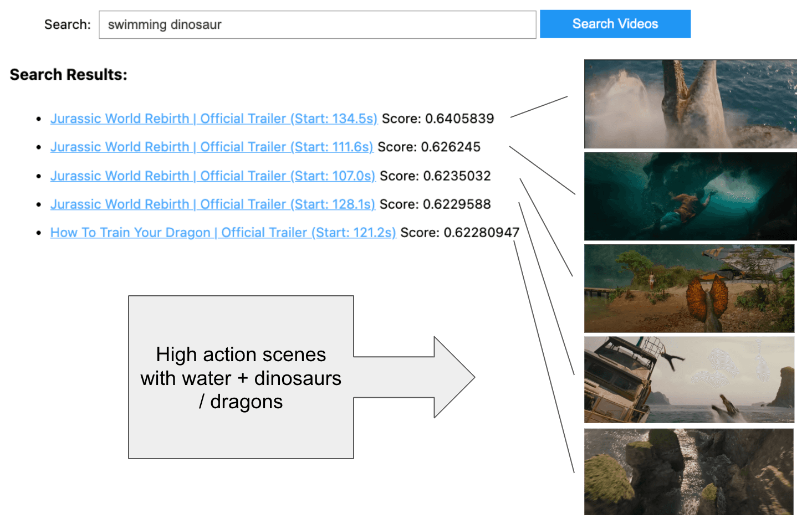
Task: Open Jurassic World Rebirth trailer at 128.1s
Action: click(x=212, y=204)
